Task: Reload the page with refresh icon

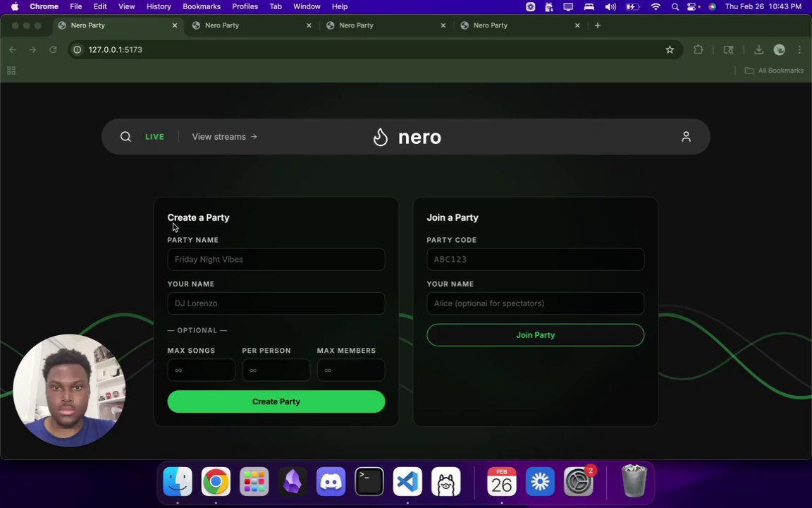Action: tap(53, 50)
